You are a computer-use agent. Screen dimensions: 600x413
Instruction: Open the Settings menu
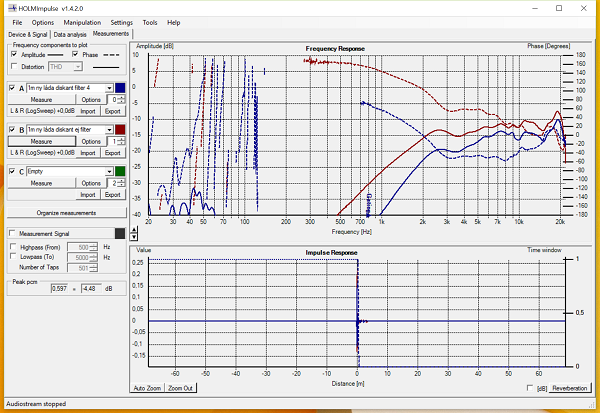tap(121, 23)
